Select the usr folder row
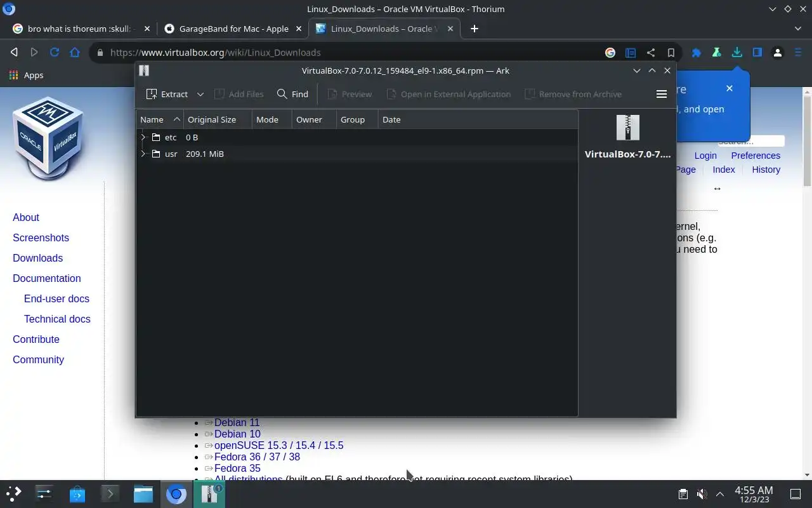 [357, 154]
